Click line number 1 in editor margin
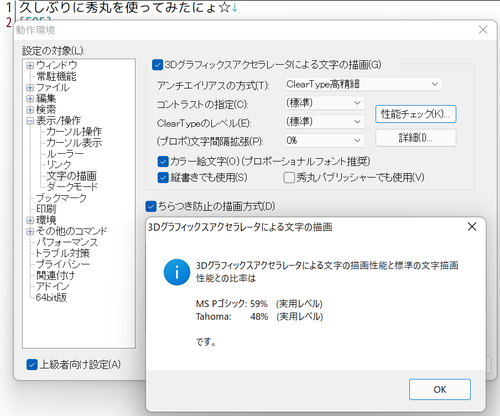 tap(8, 7)
